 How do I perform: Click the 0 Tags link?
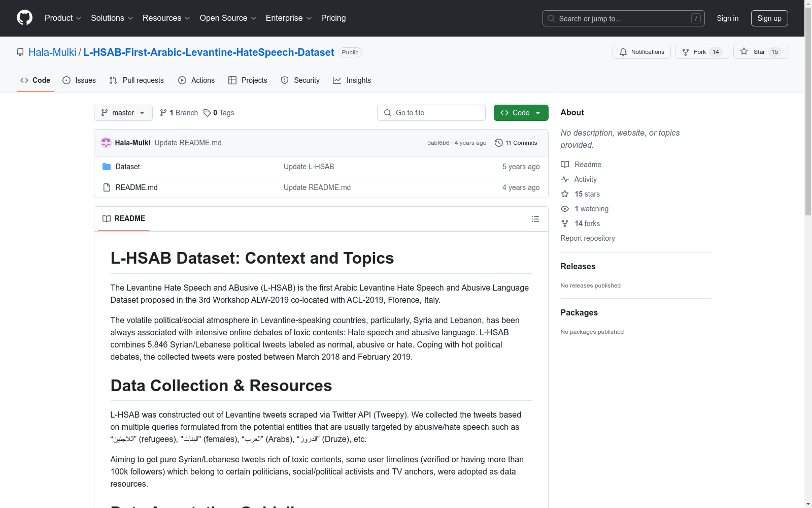coord(219,113)
